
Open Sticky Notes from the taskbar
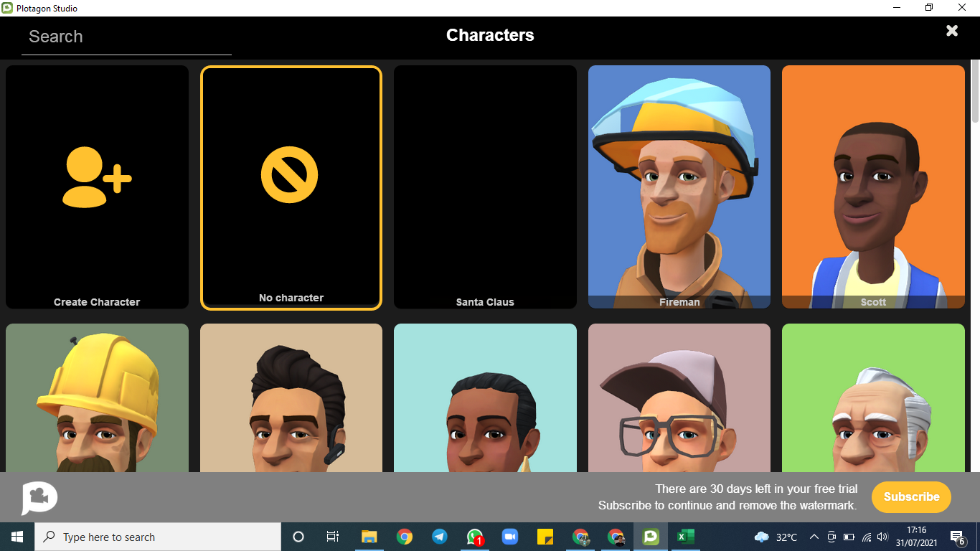tap(545, 537)
